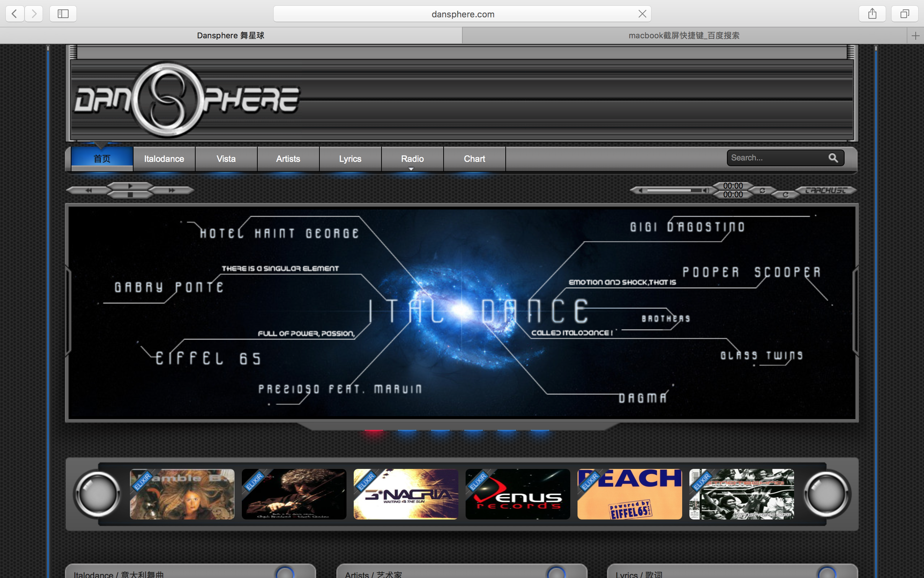The width and height of the screenshot is (924, 578).
Task: Stop loading the page via address bar X
Action: pos(642,14)
